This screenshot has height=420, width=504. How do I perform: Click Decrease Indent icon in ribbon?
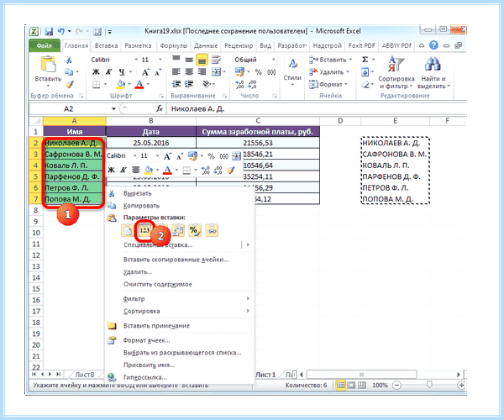coord(176,84)
